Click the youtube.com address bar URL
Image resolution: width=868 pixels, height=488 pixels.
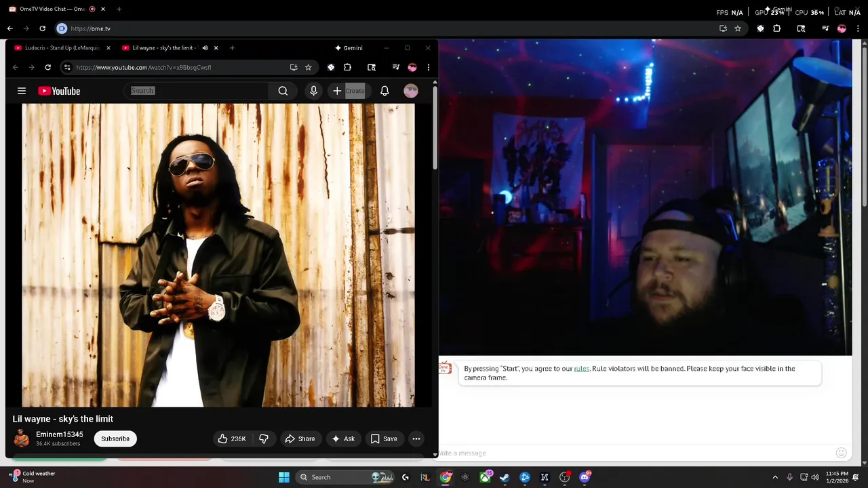click(x=143, y=68)
